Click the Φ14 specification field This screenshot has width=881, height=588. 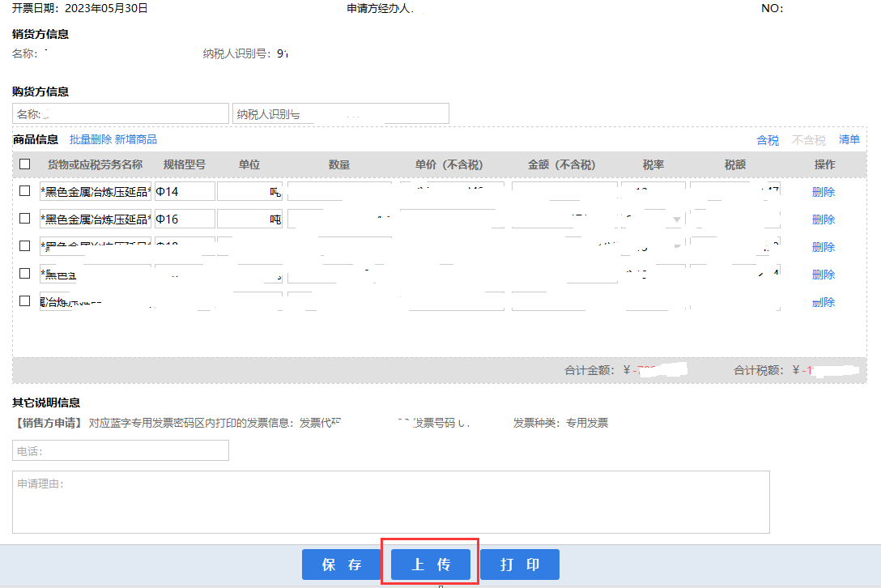(x=185, y=192)
